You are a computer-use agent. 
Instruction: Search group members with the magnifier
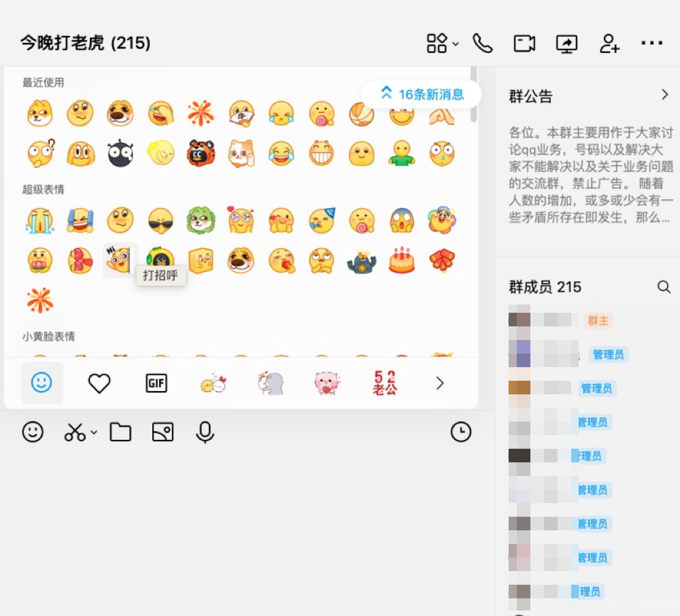(x=664, y=287)
